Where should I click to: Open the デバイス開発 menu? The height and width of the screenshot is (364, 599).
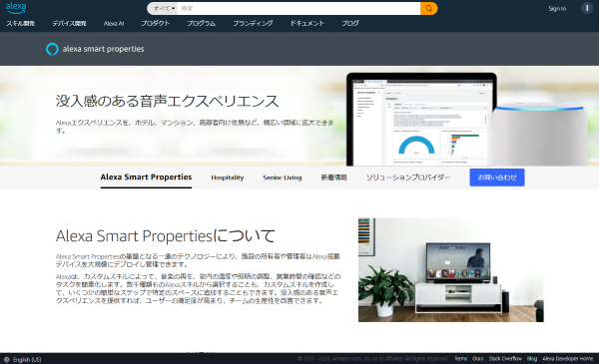pos(69,23)
